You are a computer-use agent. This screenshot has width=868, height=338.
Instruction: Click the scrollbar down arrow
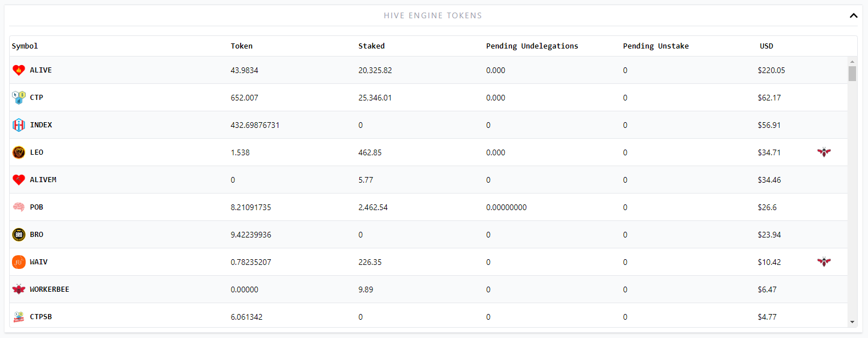(852, 322)
